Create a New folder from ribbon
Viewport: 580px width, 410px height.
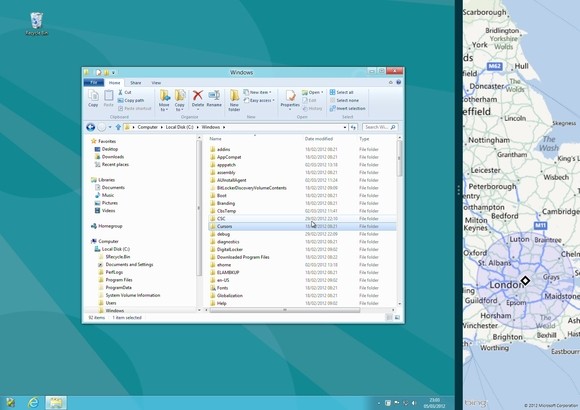234,100
